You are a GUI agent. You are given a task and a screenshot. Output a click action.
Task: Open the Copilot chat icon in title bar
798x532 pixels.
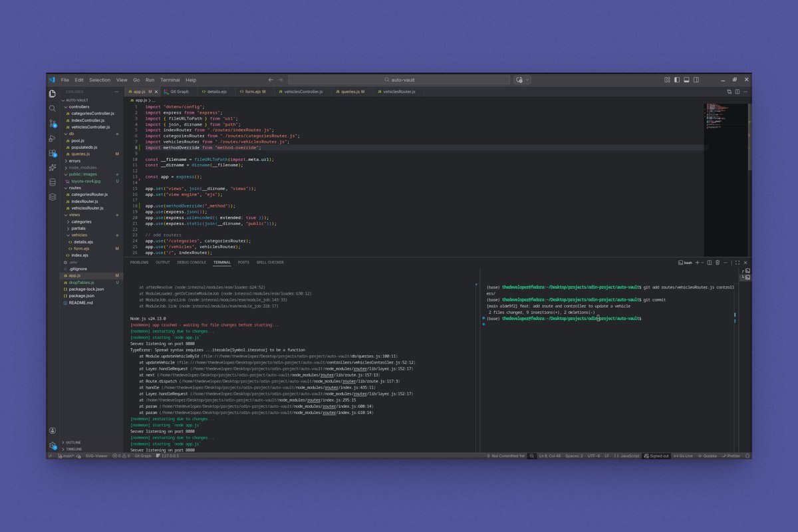[519, 80]
